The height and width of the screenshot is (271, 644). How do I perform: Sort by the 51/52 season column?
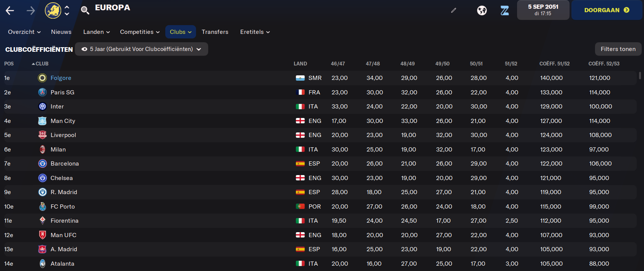point(511,64)
